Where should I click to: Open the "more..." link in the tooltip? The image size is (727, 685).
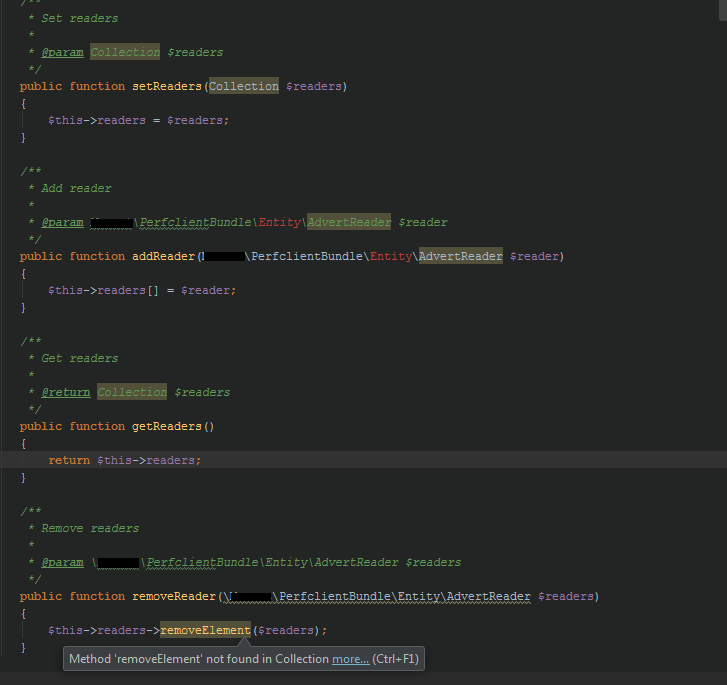click(351, 659)
